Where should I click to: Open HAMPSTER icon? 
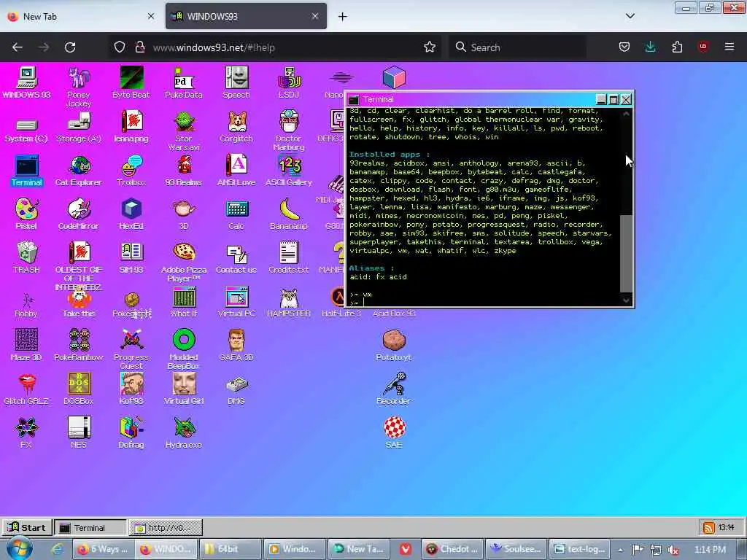[289, 302]
